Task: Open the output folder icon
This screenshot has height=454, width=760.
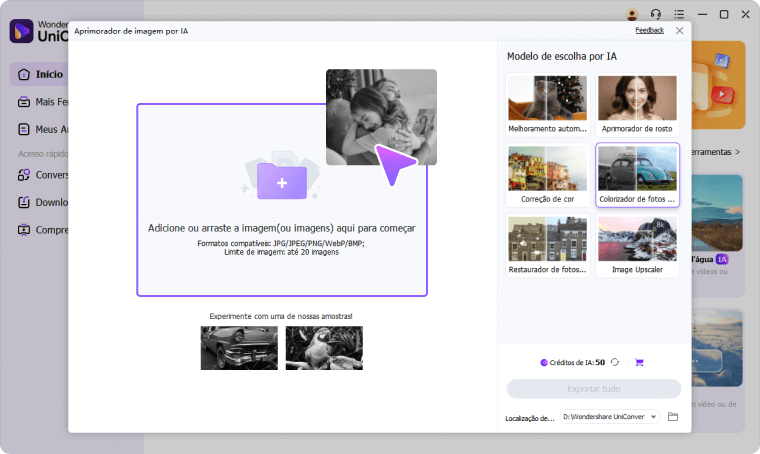Action: [673, 417]
